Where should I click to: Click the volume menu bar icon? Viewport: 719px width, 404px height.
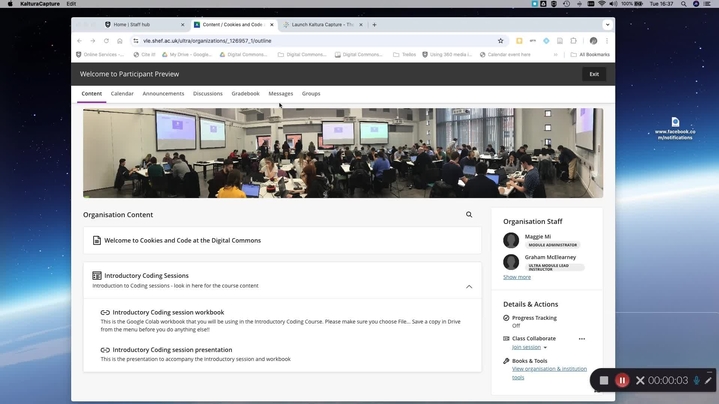click(613, 4)
